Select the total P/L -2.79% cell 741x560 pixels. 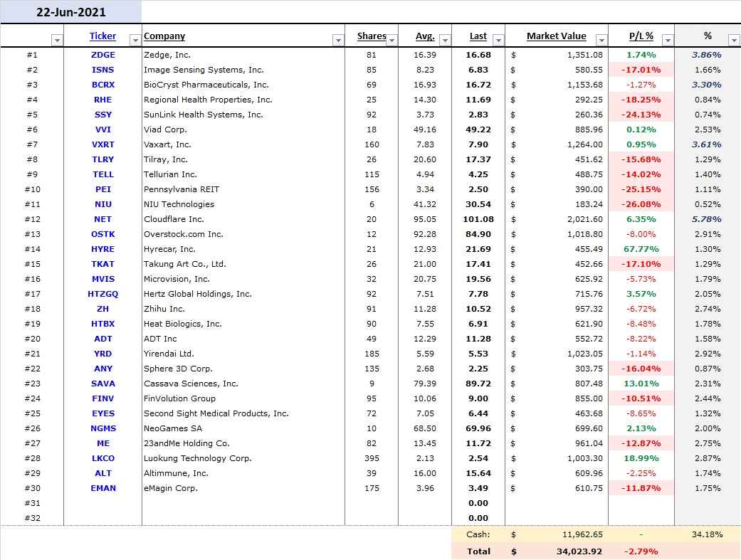click(x=641, y=551)
